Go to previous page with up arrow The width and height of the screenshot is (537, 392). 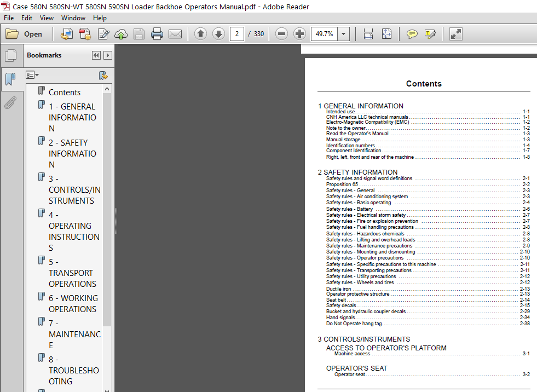point(201,33)
